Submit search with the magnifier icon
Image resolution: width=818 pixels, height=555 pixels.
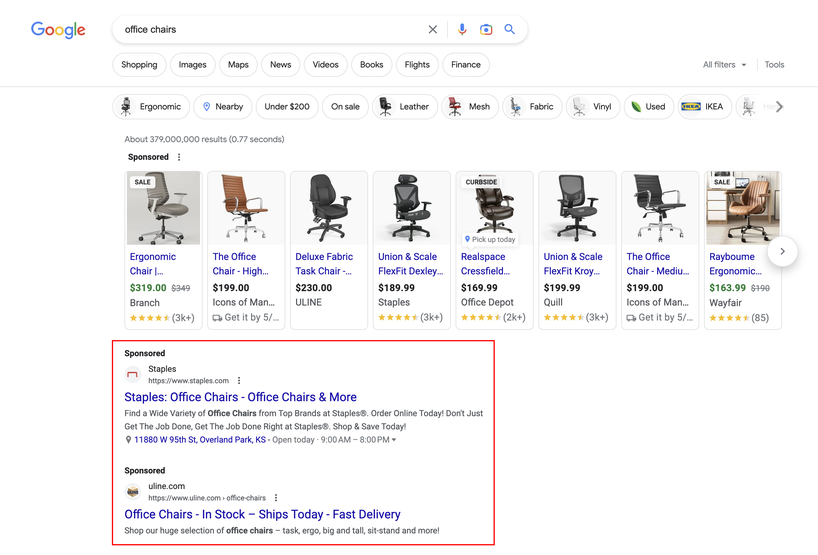510,29
